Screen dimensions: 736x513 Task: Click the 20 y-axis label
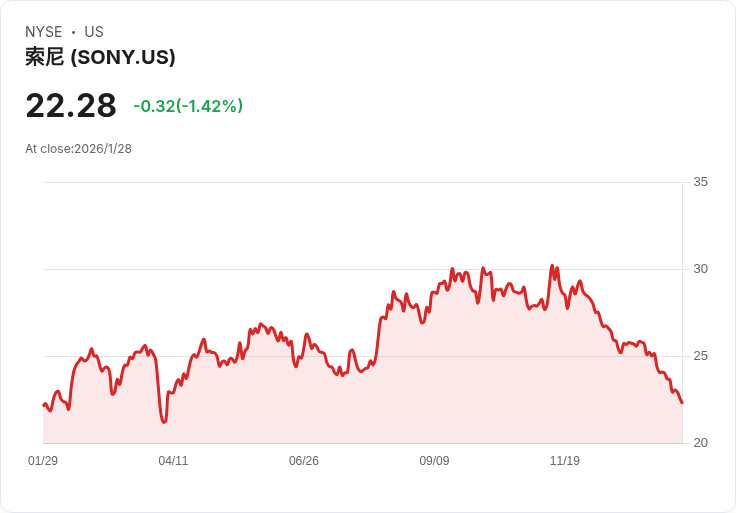click(x=700, y=443)
